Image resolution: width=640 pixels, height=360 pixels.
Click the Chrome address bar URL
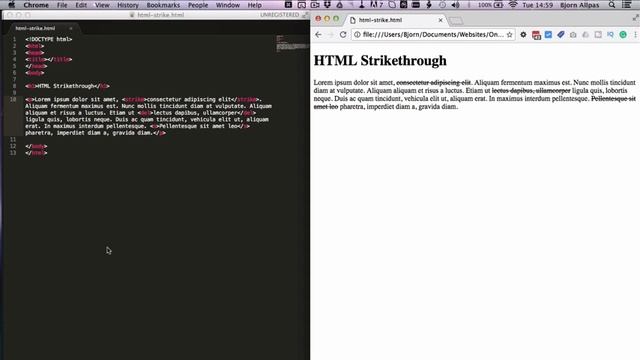pyautogui.click(x=433, y=35)
